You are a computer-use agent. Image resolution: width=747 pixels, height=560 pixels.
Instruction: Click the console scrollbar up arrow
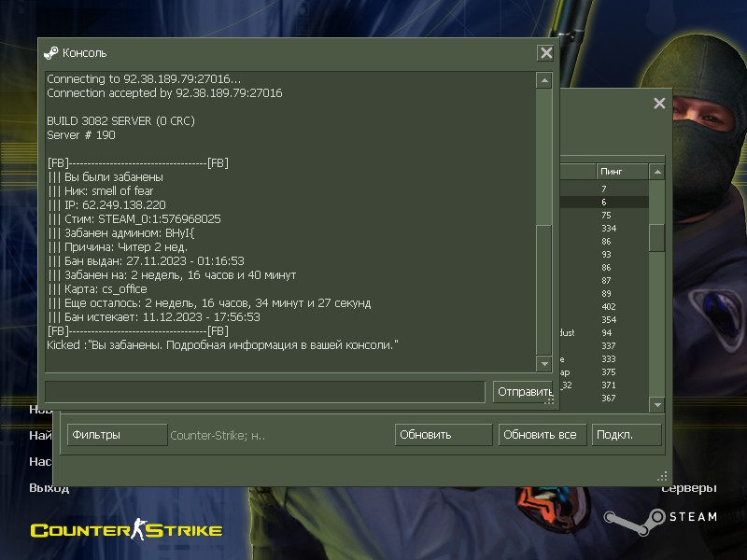click(544, 80)
